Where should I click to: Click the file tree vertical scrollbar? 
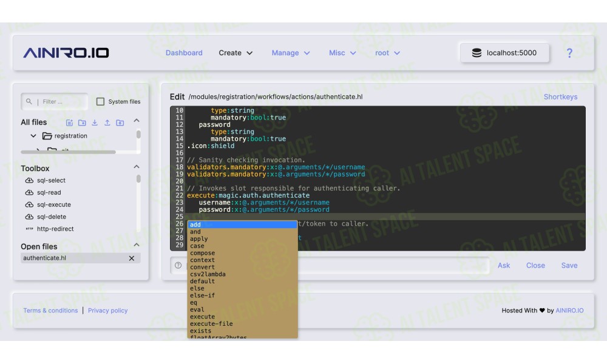(138, 135)
